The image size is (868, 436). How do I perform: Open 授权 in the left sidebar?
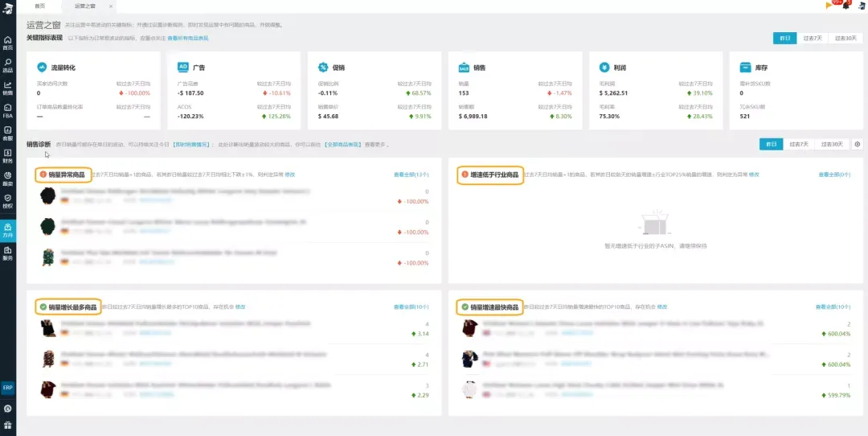[x=8, y=200]
